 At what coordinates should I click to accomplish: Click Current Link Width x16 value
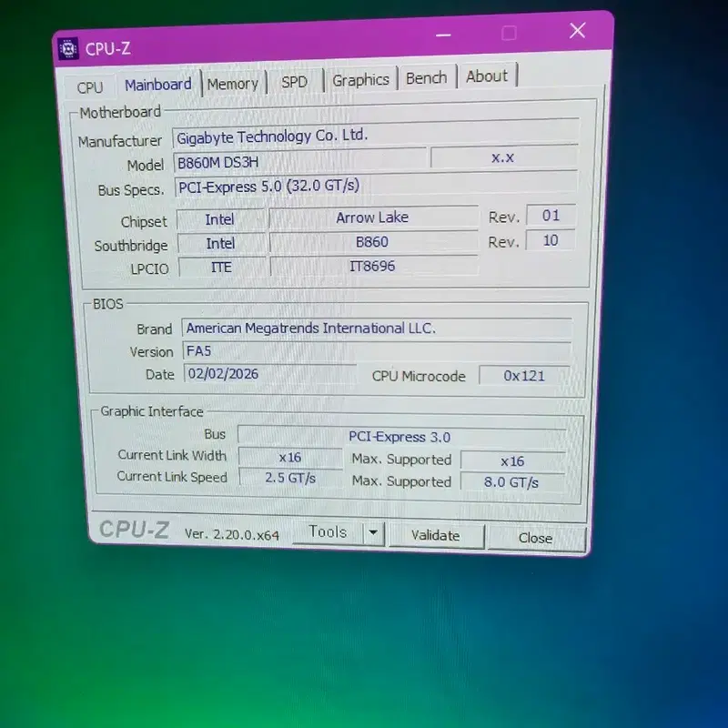(x=290, y=458)
